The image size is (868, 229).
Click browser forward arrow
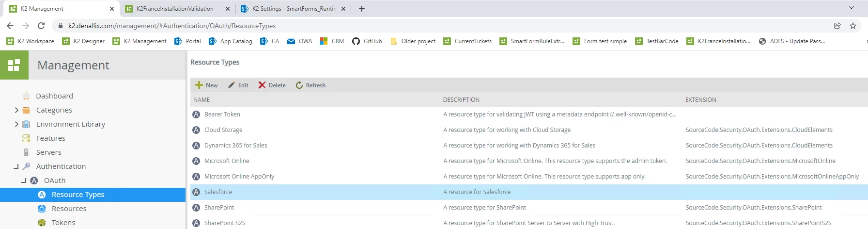click(26, 26)
